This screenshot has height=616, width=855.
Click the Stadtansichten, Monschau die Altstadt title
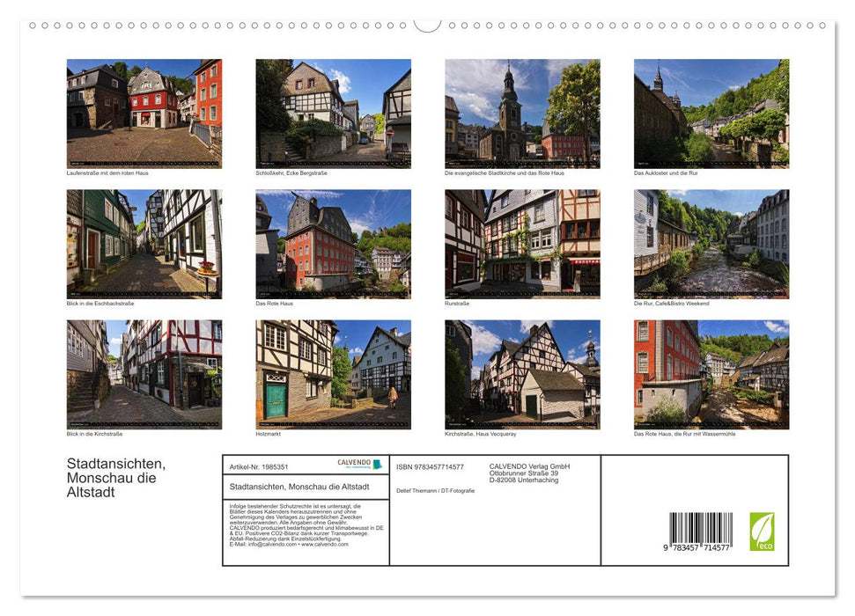[x=113, y=477]
